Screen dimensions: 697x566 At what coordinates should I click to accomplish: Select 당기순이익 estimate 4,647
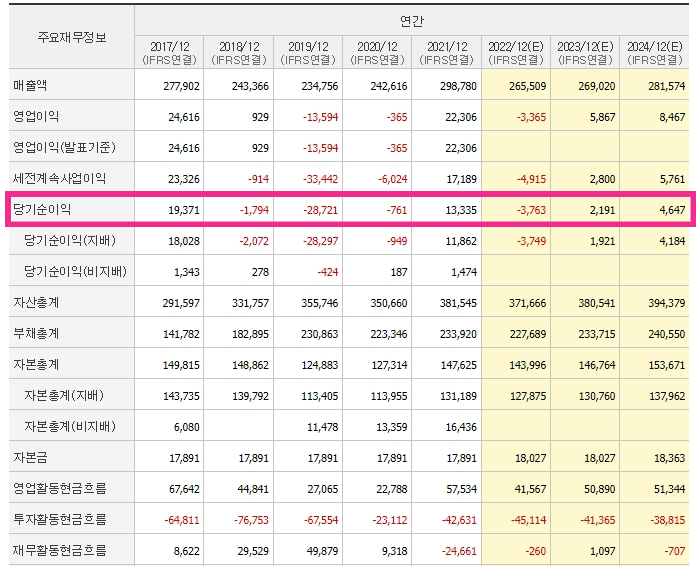pos(673,210)
